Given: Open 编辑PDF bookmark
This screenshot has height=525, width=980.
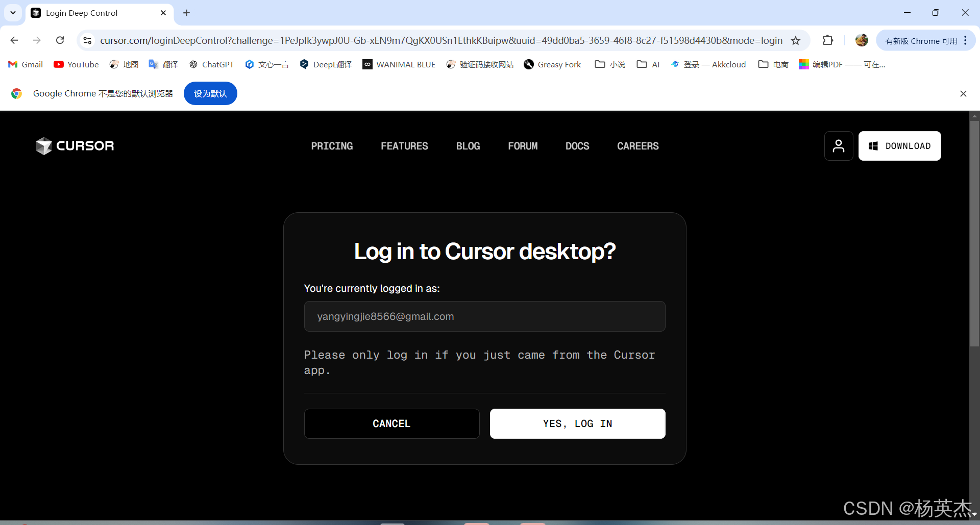Looking at the screenshot, I should point(842,64).
